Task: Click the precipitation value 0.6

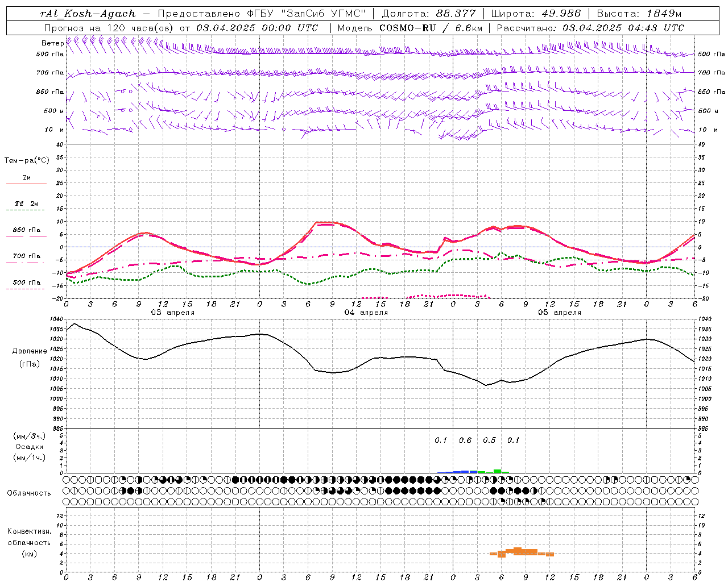Action: click(x=465, y=440)
